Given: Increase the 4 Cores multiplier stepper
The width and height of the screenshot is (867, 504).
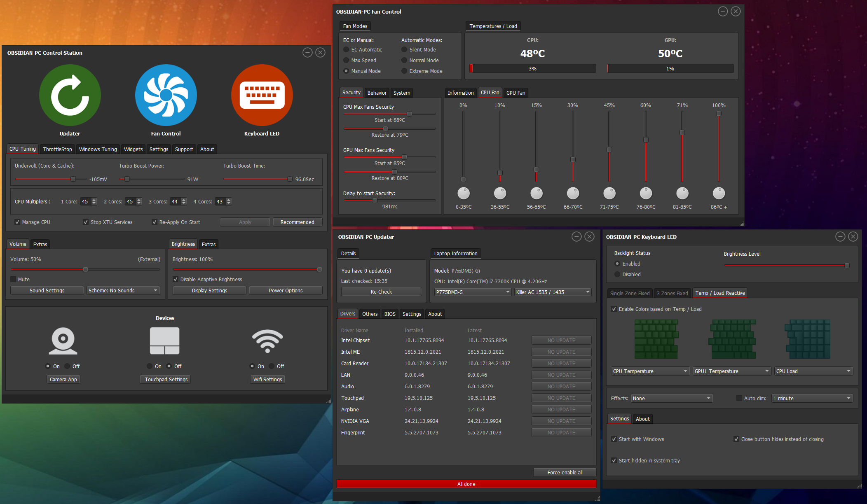Looking at the screenshot, I should point(229,200).
